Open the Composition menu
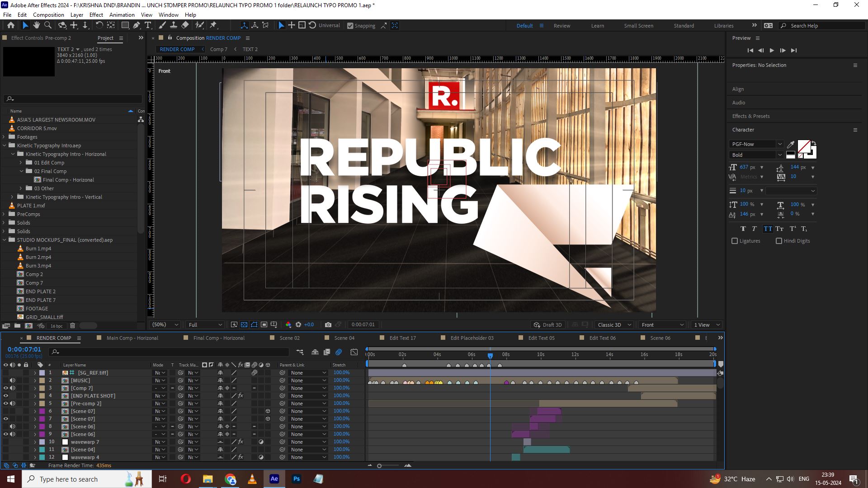The width and height of the screenshot is (868, 488). 48,14
